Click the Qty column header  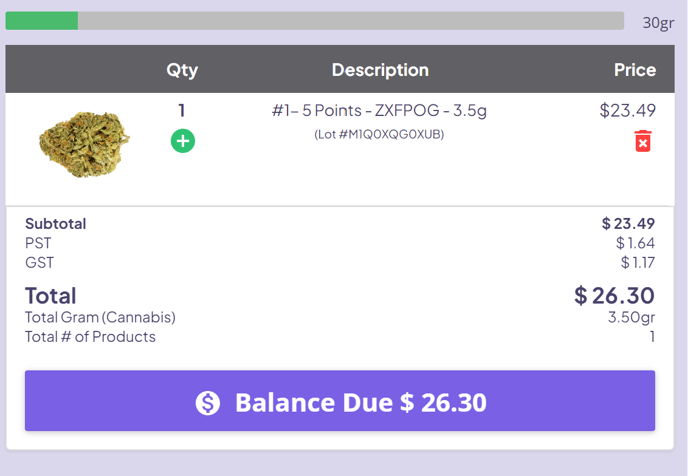[182, 70]
